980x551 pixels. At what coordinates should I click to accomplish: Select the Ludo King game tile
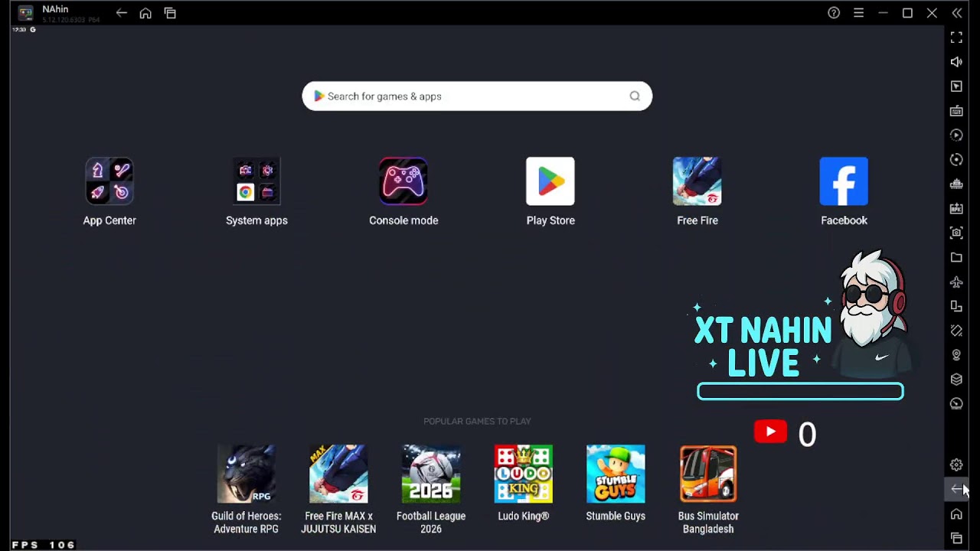(524, 474)
